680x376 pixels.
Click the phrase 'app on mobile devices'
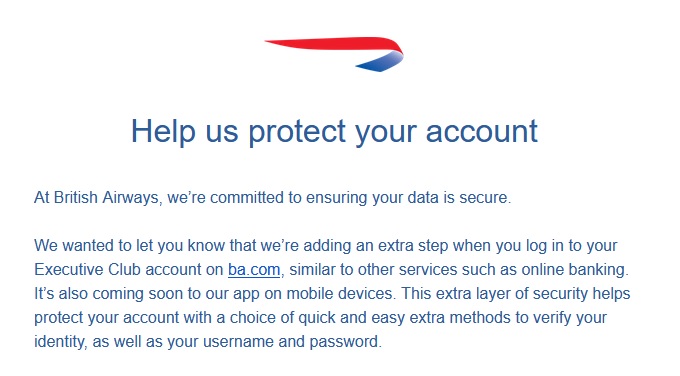click(312, 294)
